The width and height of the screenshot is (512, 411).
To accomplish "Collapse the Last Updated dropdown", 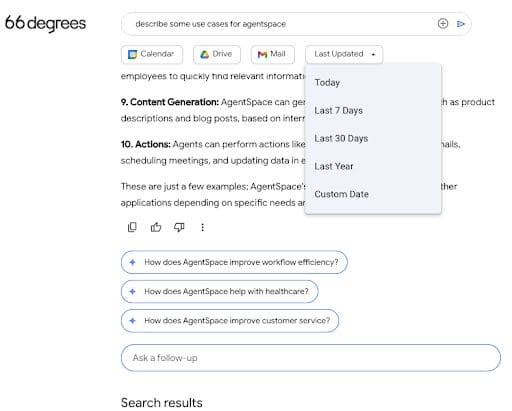I will coord(344,54).
